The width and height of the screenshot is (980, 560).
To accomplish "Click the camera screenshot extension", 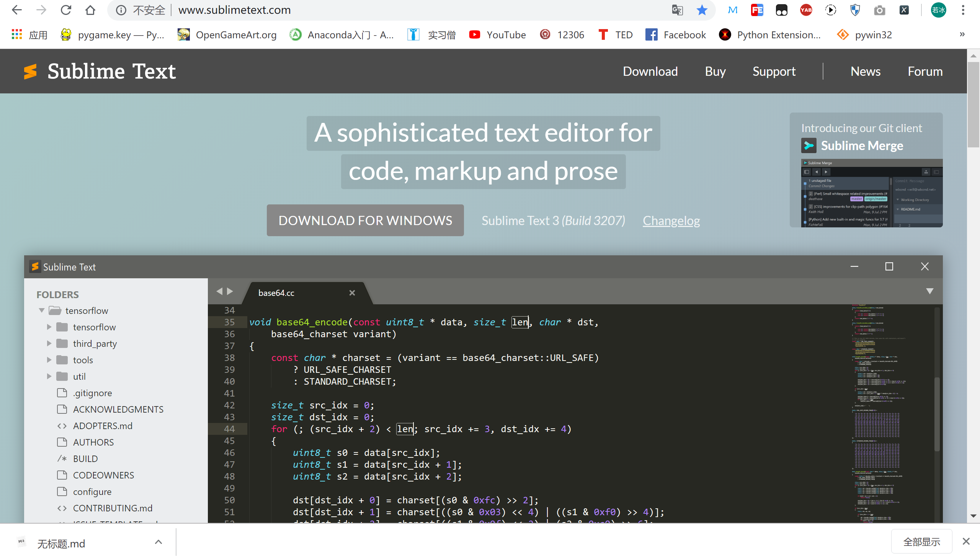I will (x=880, y=10).
